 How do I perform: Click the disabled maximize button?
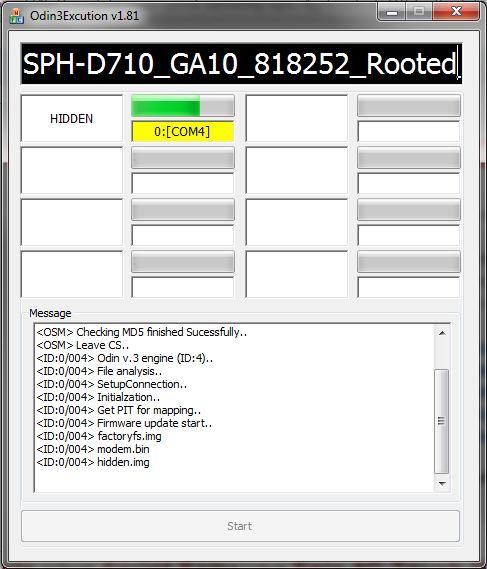[x=419, y=12]
